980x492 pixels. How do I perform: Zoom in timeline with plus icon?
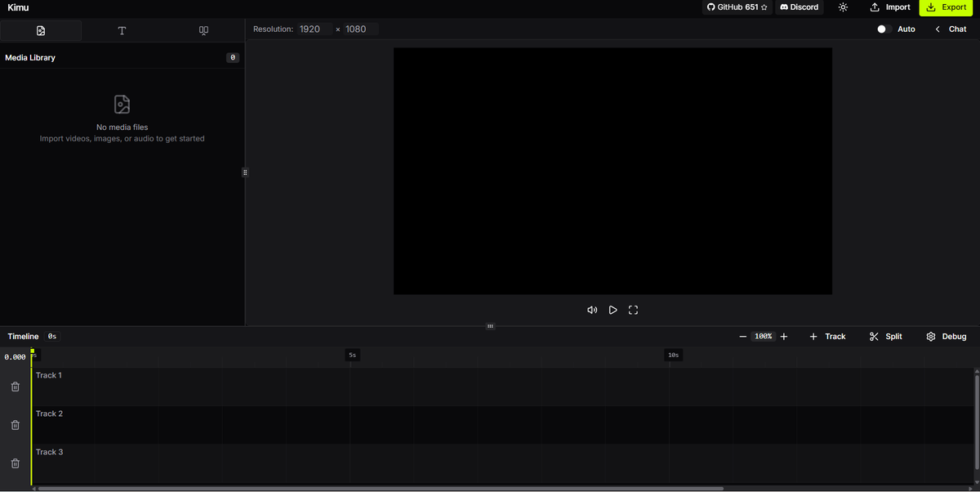point(784,337)
